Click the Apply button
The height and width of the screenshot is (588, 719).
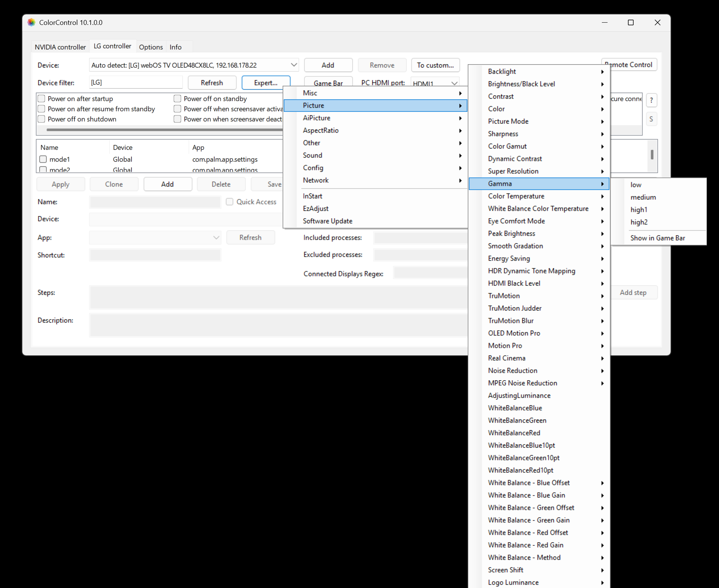click(x=60, y=184)
